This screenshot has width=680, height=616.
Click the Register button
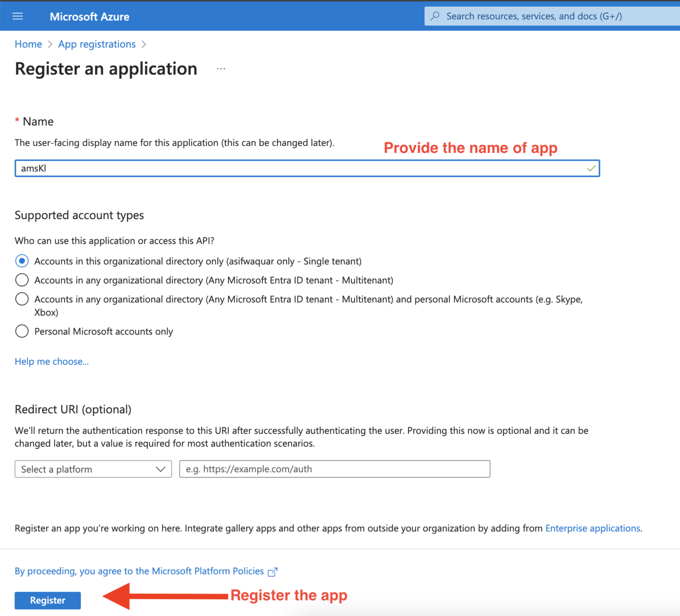47,601
